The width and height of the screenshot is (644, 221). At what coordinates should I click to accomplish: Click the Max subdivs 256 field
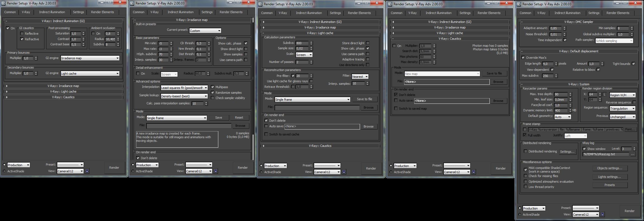[x=548, y=76]
